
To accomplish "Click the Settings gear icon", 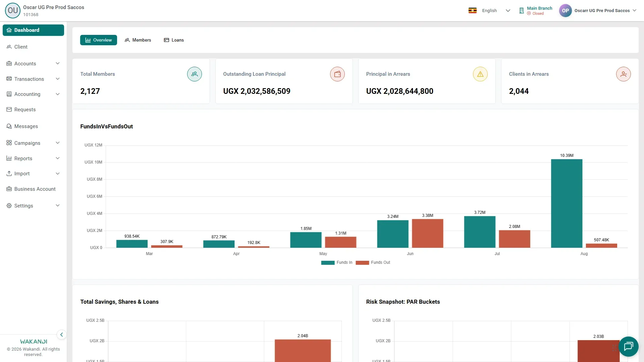I will [x=9, y=206].
